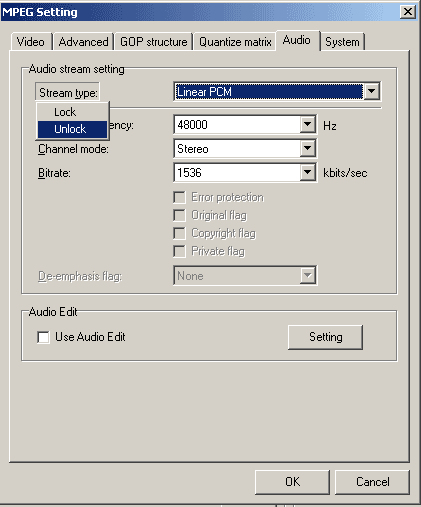Expand the Stream type dropdown arrow

(372, 91)
